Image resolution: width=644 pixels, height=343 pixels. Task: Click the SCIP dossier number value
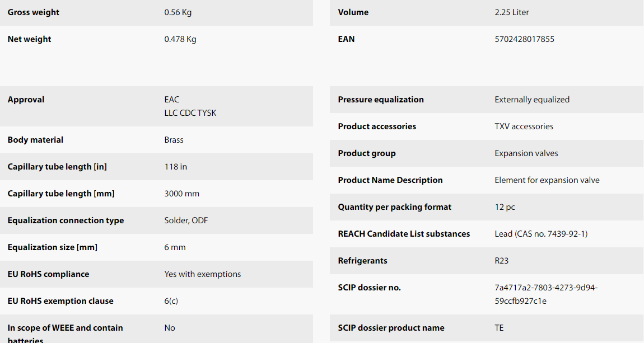click(x=546, y=294)
